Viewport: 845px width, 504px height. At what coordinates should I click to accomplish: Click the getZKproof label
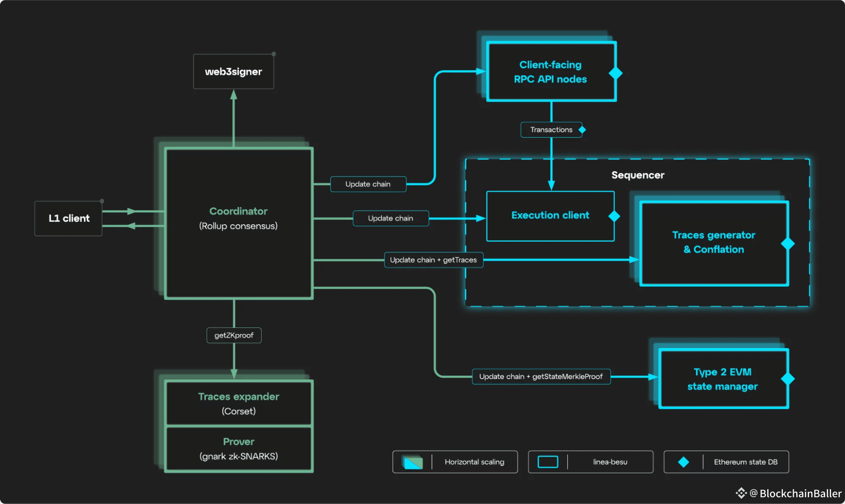[234, 335]
